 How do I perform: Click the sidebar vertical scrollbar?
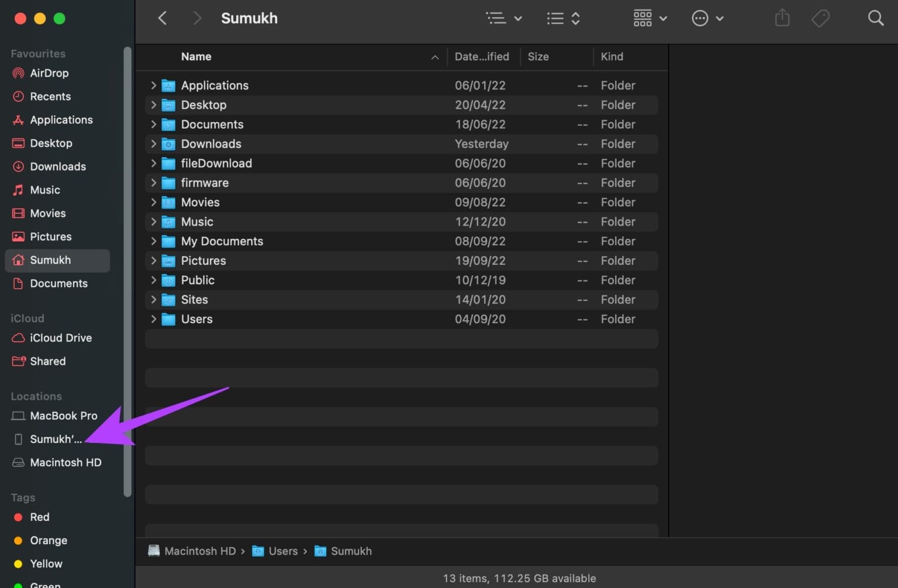[x=127, y=269]
